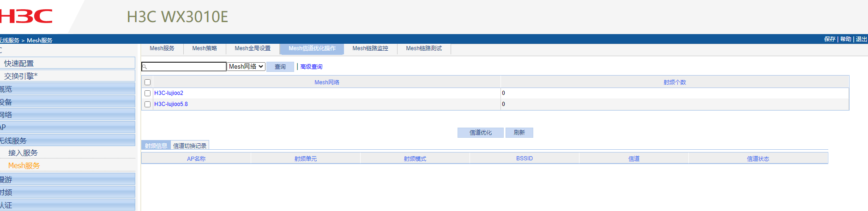Open the 信道切换记录 sub-tab
The height and width of the screenshot is (211, 868).
190,146
